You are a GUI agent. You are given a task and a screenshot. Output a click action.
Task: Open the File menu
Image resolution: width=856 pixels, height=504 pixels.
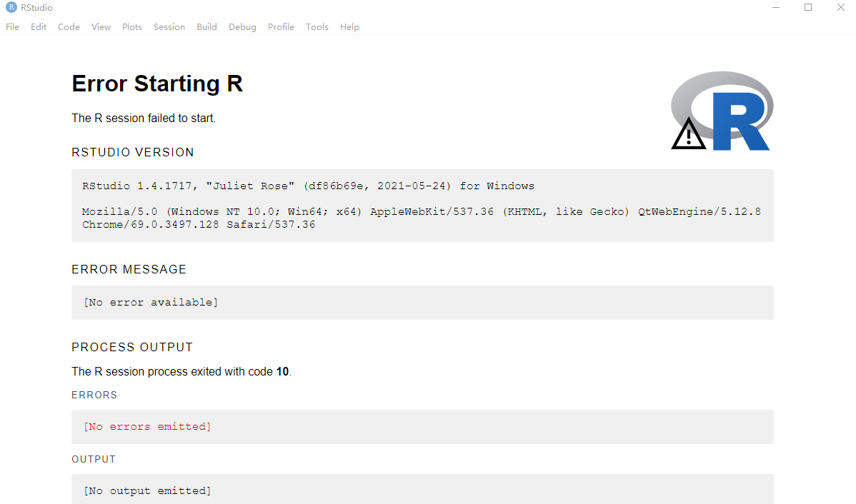(12, 26)
